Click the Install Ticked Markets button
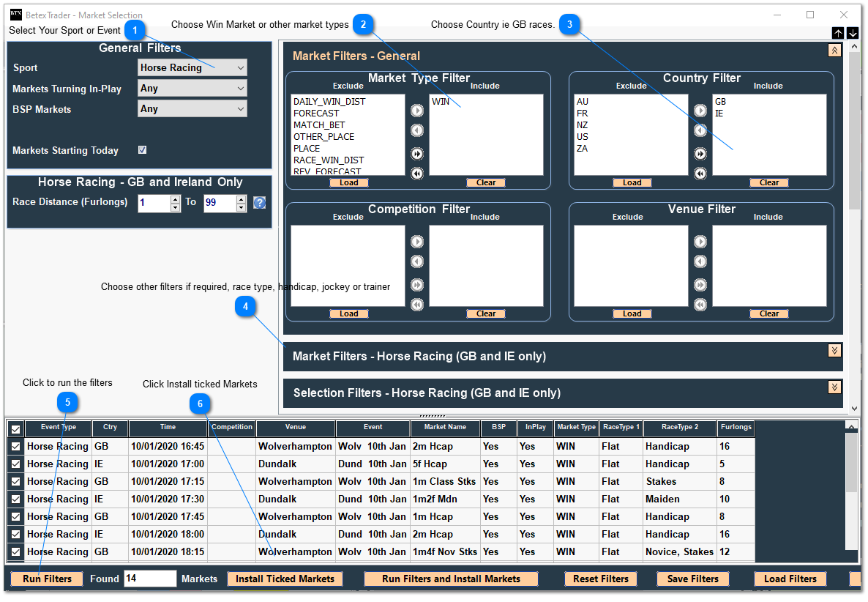This screenshot has height=602, width=868. pyautogui.click(x=285, y=579)
